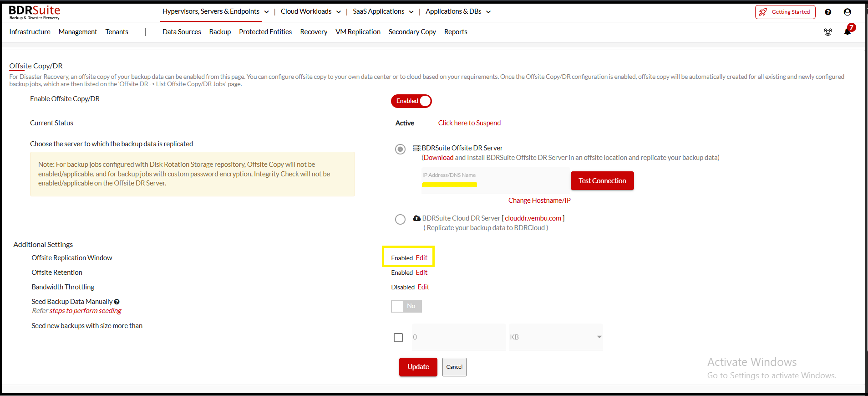Open the Data Sources tab
The width and height of the screenshot is (868, 396).
(182, 32)
